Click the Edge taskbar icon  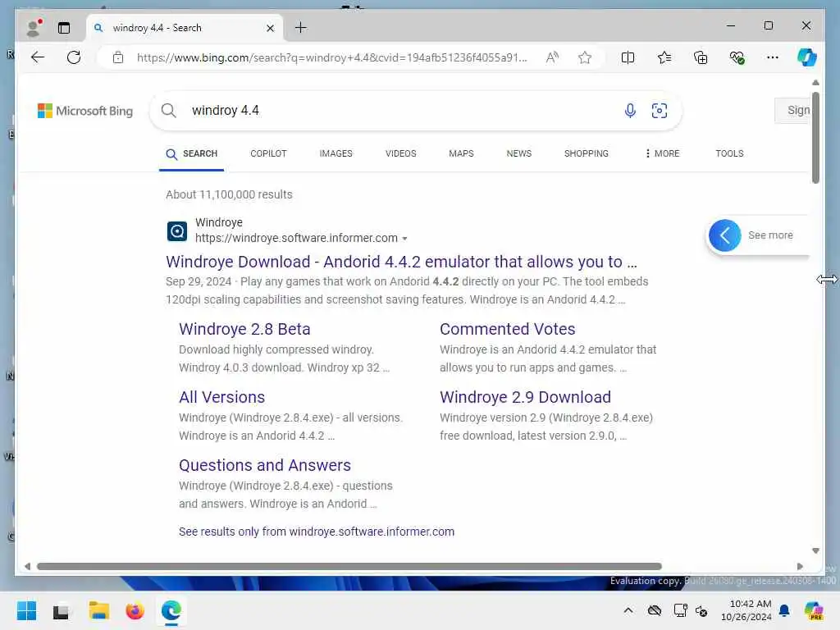coord(171,610)
